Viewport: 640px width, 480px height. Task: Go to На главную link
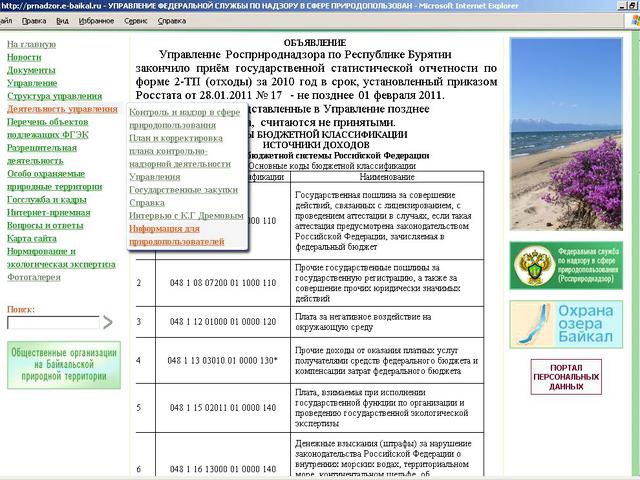click(x=31, y=44)
